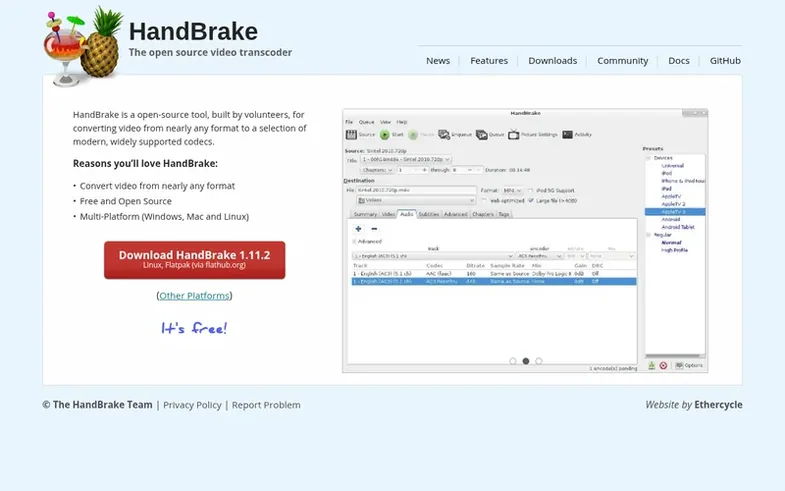Follow the Other Platforms link

coord(194,296)
